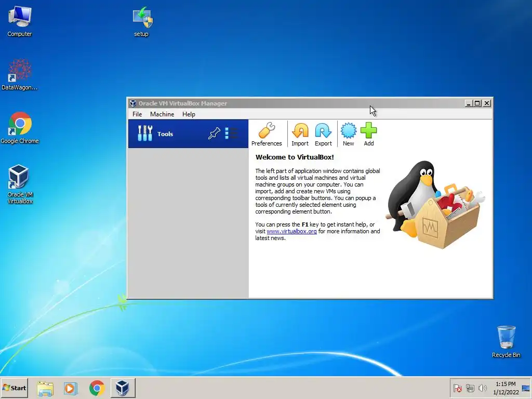Screen dimensions: 532x399
Task: Click the taskbar clock showing 1:15 PM
Action: pos(506,388)
